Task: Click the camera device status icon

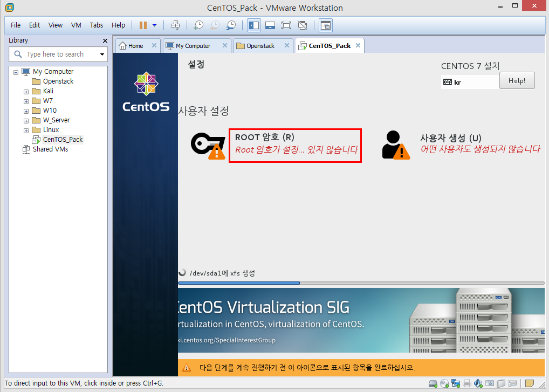Action: 490,383
